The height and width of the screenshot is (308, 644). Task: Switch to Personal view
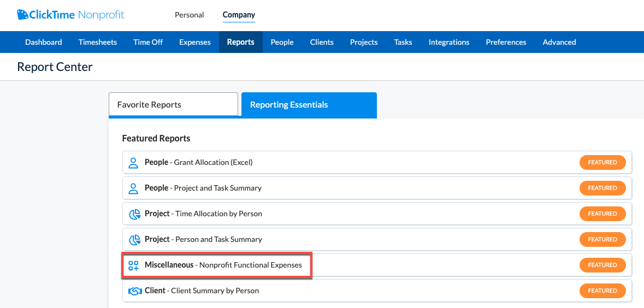pyautogui.click(x=190, y=15)
